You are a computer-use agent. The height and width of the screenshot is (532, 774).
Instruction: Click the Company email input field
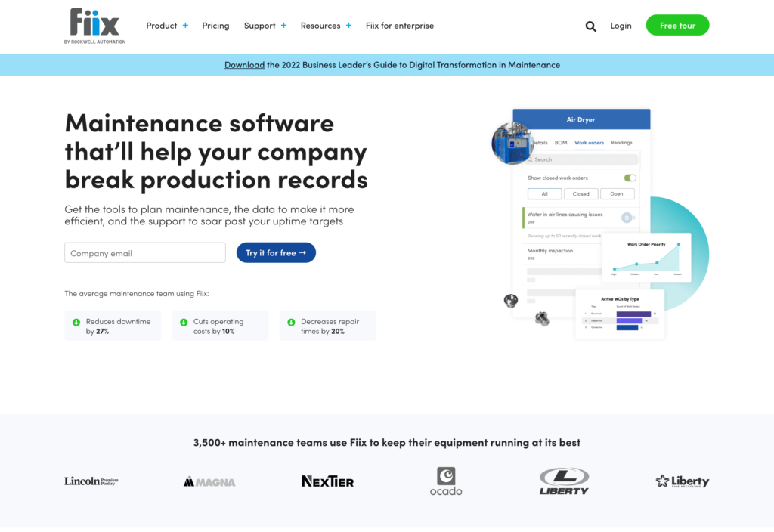145,253
